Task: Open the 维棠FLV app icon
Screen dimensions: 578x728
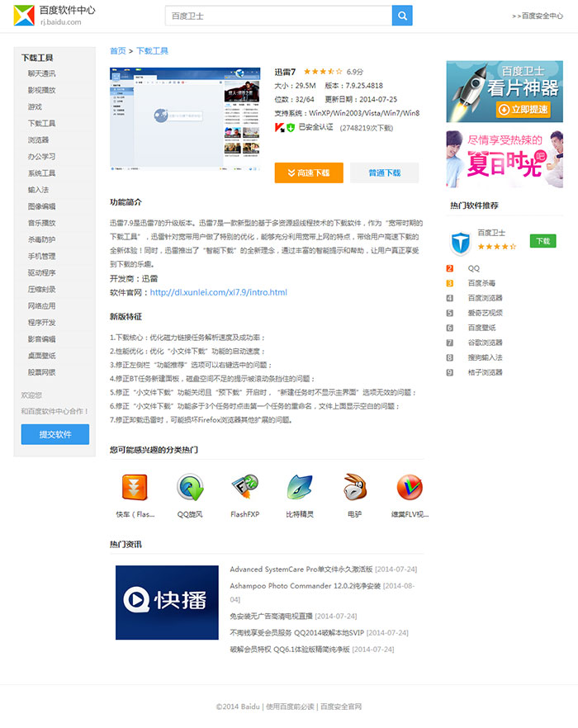Action: (410, 488)
